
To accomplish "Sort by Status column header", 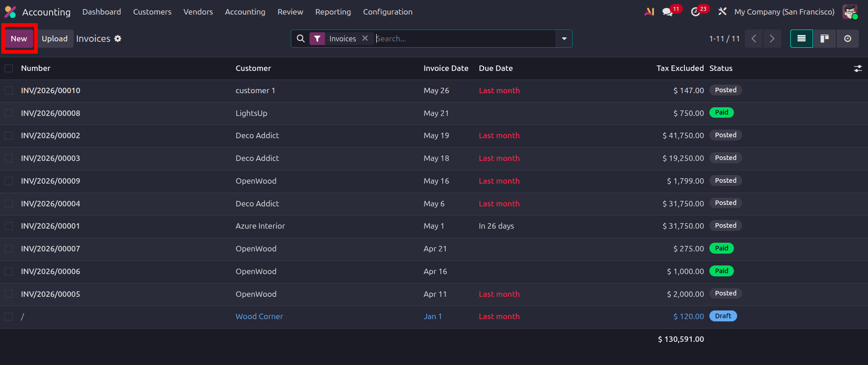I will pos(721,68).
